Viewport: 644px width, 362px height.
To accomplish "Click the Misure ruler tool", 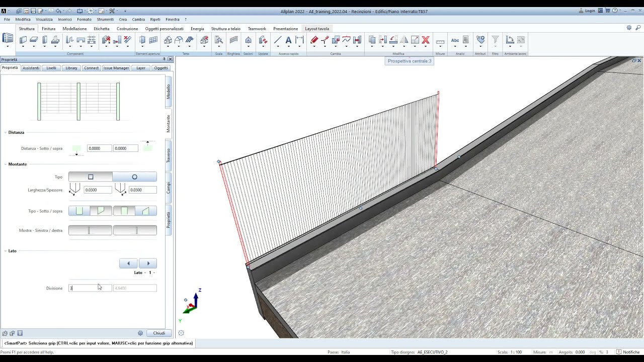I will click(440, 41).
